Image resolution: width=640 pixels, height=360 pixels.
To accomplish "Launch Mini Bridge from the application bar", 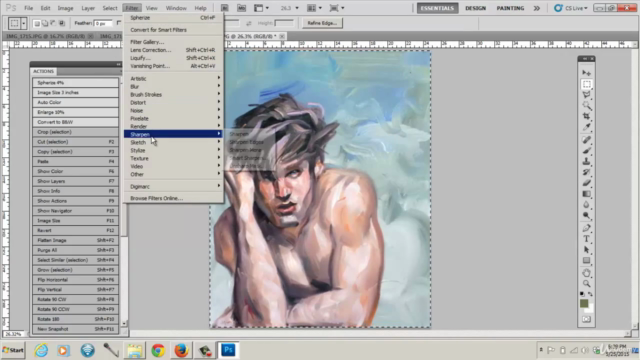I will coord(242,8).
